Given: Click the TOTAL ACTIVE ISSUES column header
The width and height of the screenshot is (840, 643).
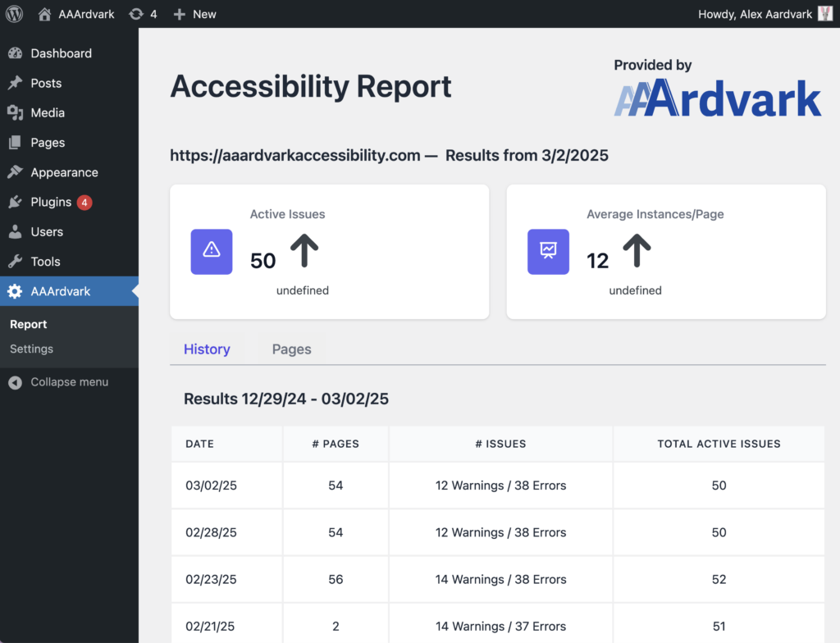Looking at the screenshot, I should coord(719,444).
